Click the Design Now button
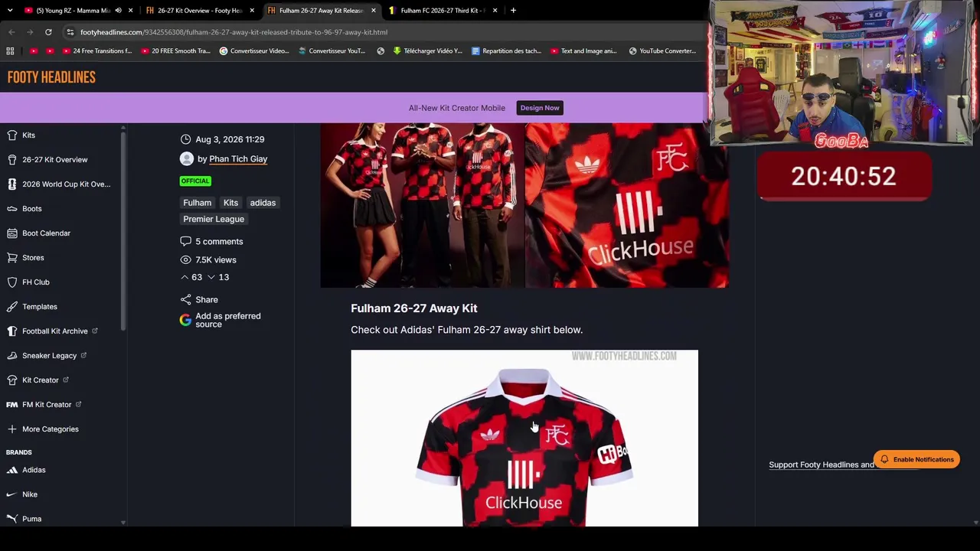This screenshot has height=551, width=980. (540, 108)
